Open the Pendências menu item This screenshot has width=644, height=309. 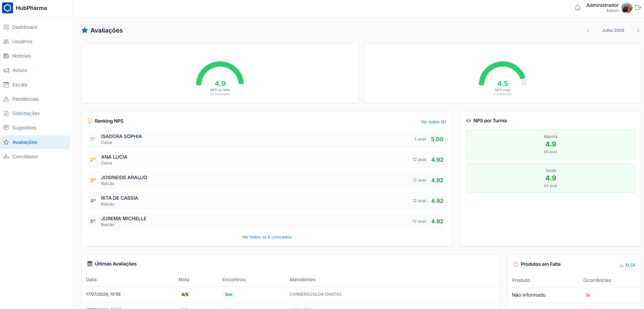(36, 99)
